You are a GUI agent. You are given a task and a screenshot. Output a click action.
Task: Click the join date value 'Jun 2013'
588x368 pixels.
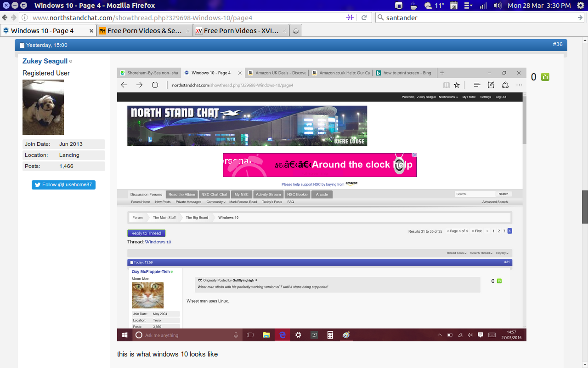tap(71, 144)
